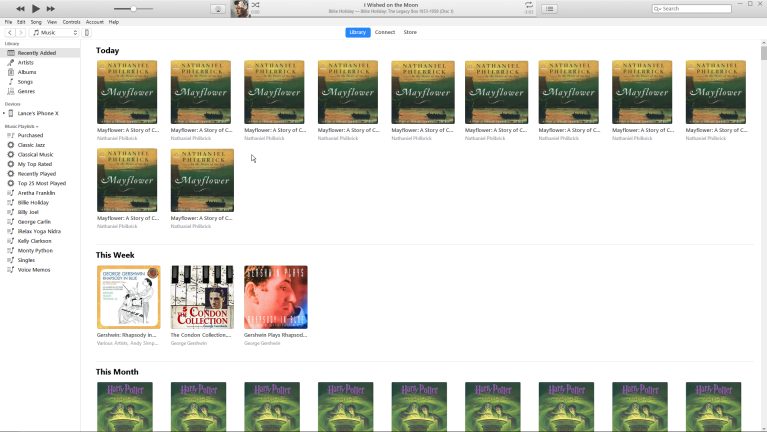Start playback with the Play button
The height and width of the screenshot is (432, 767).
pyautogui.click(x=36, y=8)
